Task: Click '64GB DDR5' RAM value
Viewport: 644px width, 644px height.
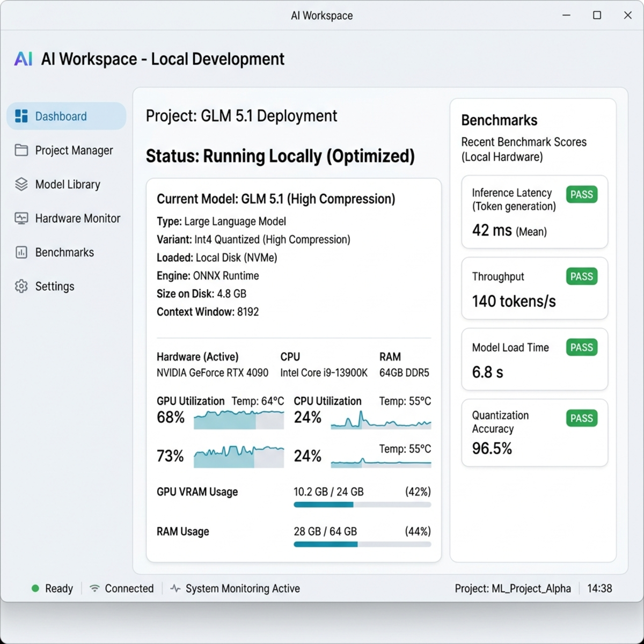Action: click(x=404, y=372)
